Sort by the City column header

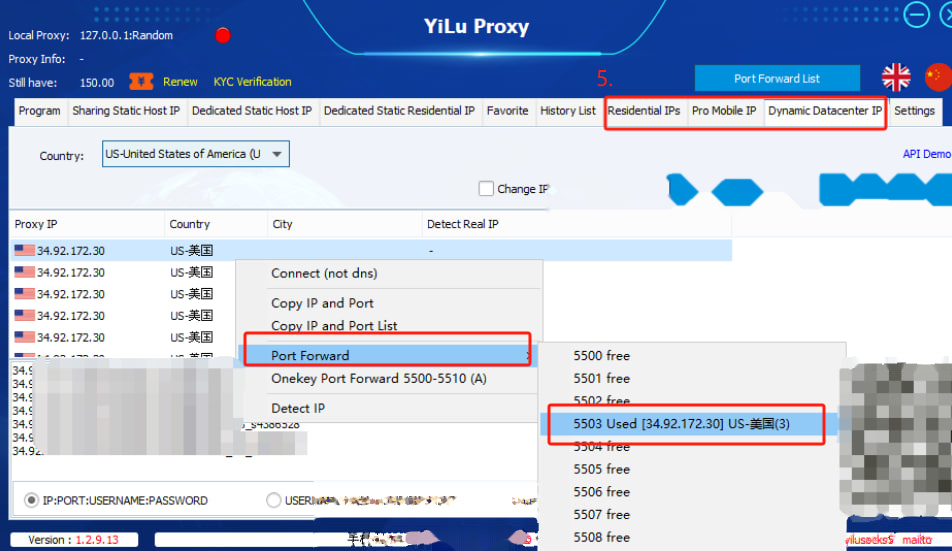click(345, 224)
